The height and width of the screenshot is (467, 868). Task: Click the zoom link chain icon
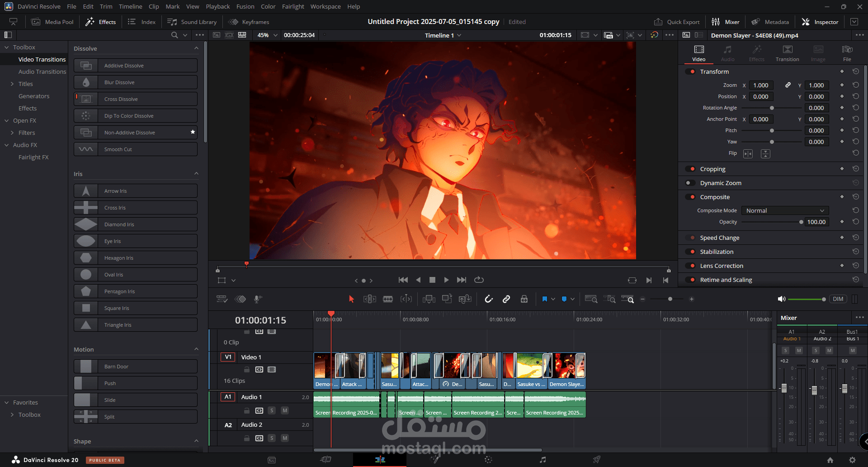coord(788,85)
